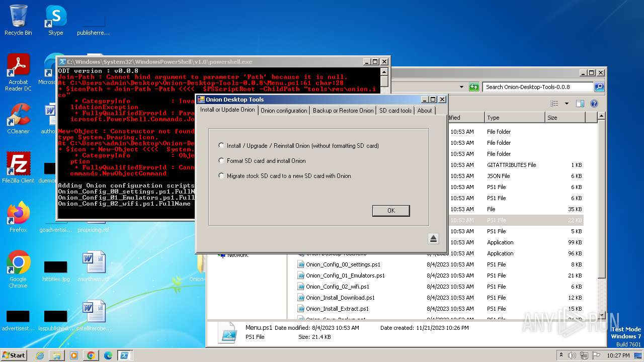Click the OK button in Onion Desktop Tools
This screenshot has width=644, height=362.
(391, 211)
